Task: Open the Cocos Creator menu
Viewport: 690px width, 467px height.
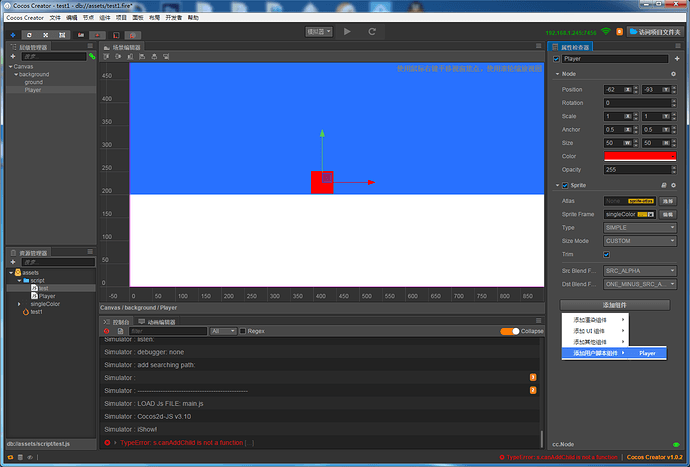Action: 25,18
